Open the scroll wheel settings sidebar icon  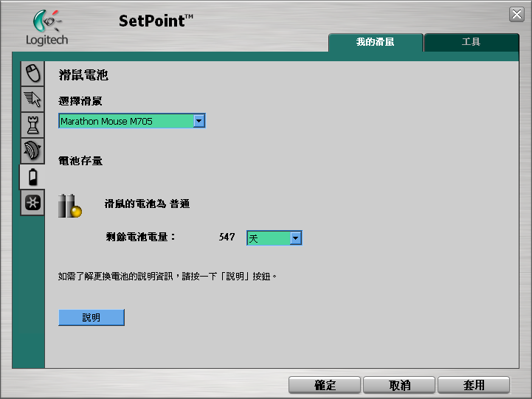click(32, 151)
